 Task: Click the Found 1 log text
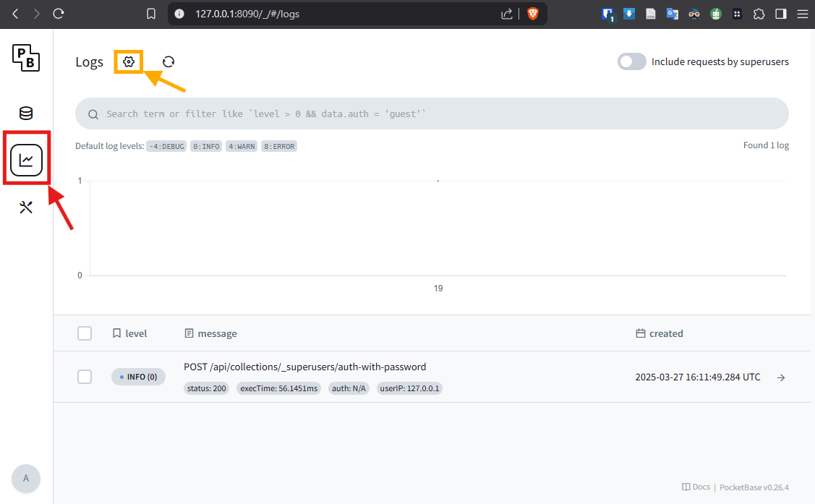[x=766, y=145]
